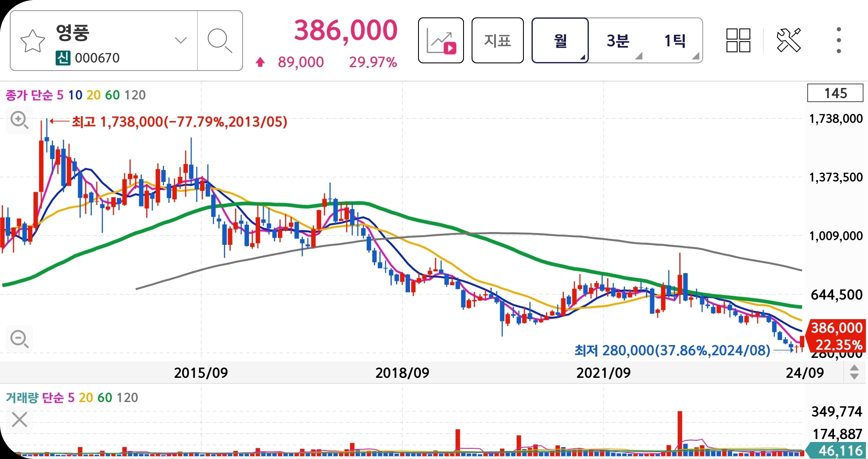868x459 pixels.
Task: Click the current price 386,000 header
Action: (345, 30)
